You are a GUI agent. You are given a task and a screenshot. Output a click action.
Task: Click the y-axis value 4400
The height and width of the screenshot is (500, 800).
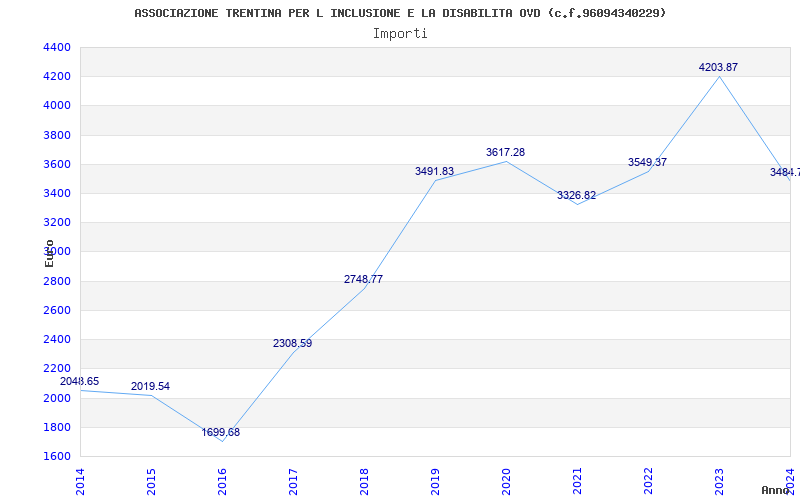point(57,47)
